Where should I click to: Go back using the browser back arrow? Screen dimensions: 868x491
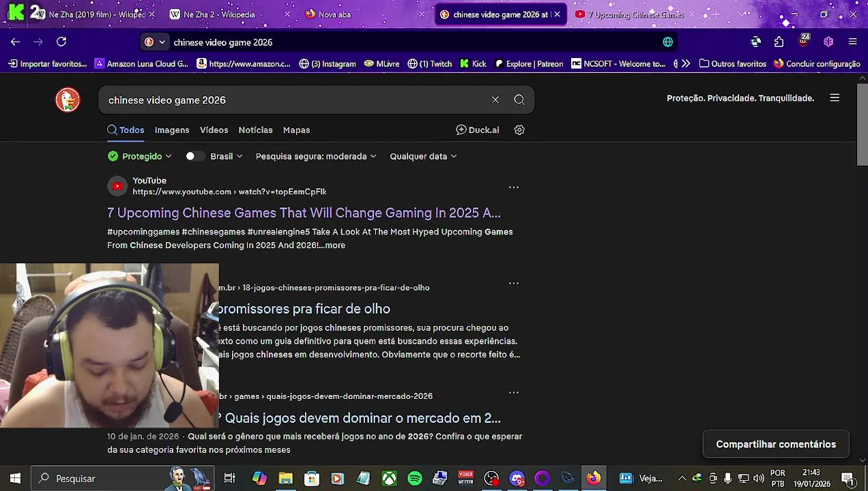click(15, 42)
